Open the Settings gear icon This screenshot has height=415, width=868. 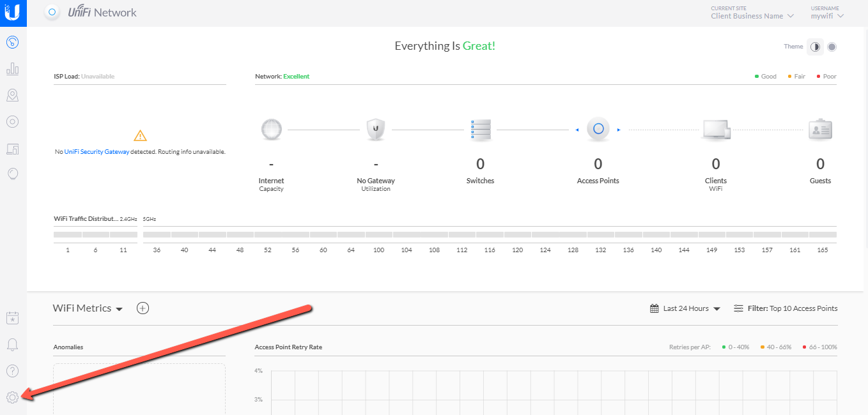12,397
